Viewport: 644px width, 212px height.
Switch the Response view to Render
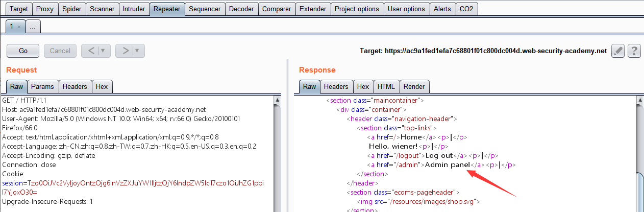coord(414,86)
